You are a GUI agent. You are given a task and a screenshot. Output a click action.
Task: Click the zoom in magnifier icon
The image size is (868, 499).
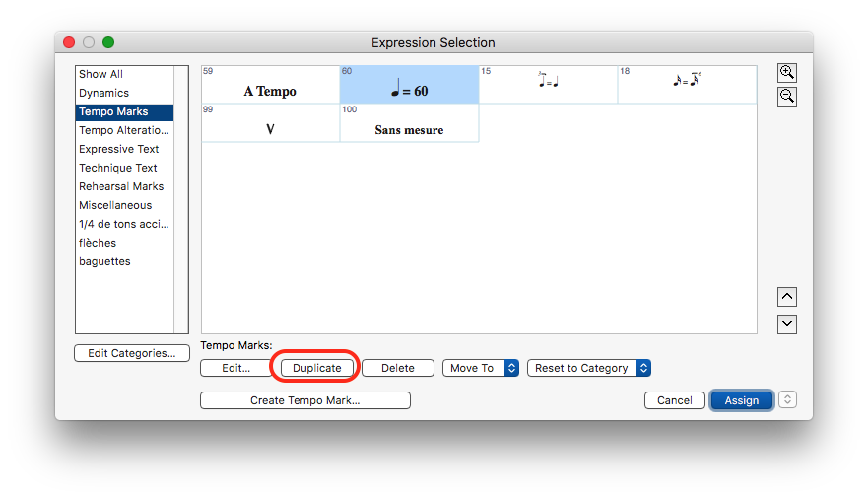coord(786,73)
